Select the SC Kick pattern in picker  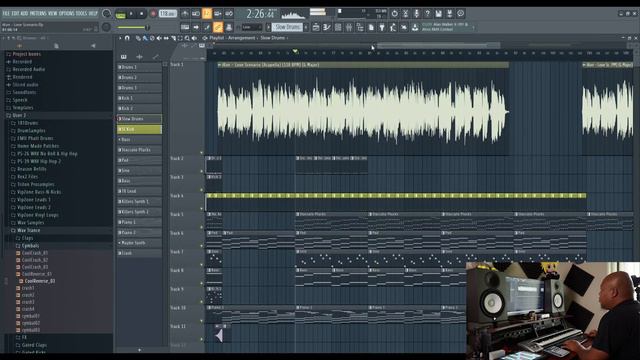tap(139, 129)
